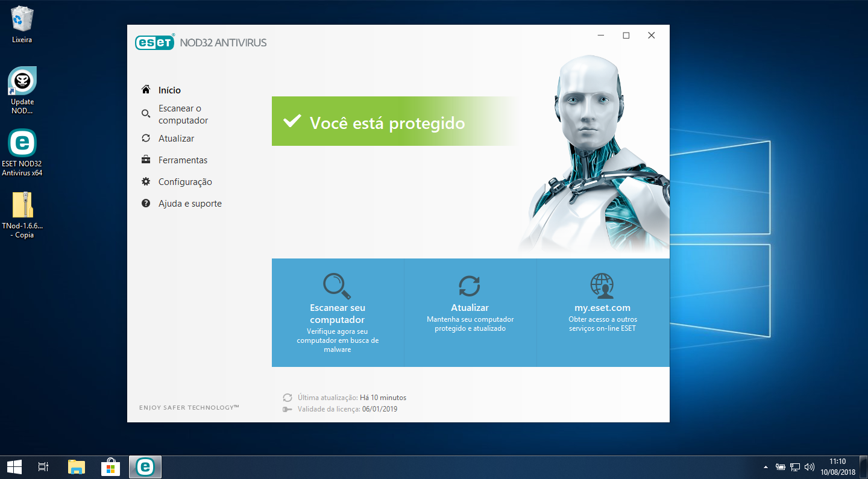
Task: Maximize the ESET NOD32 window
Action: click(626, 36)
